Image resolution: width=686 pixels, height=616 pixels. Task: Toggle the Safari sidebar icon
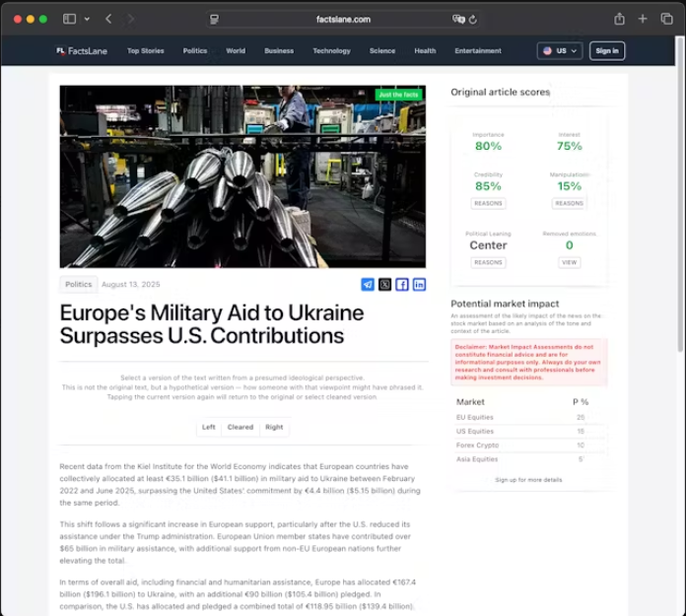(x=69, y=19)
